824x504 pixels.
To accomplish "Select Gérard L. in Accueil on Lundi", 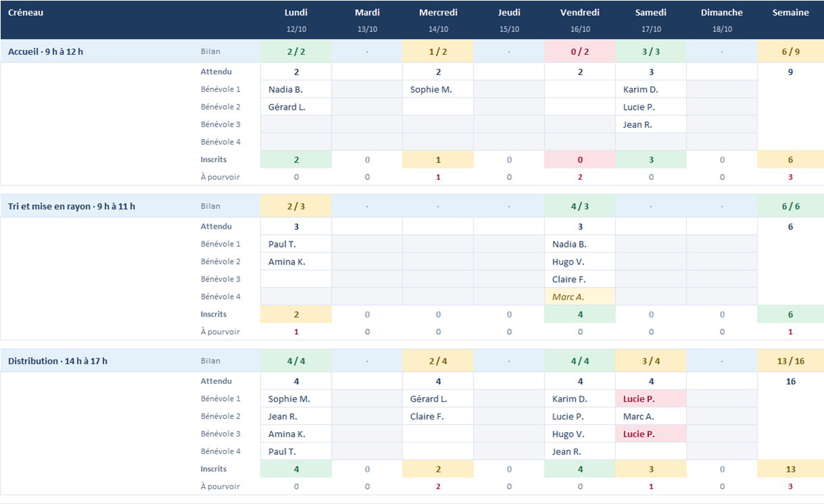I will tap(296, 107).
